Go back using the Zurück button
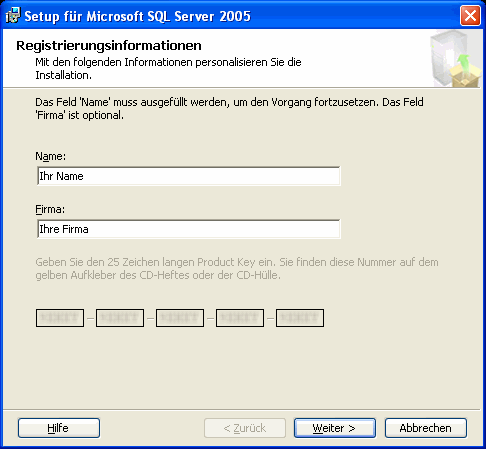This screenshot has width=486, height=449. pos(245,428)
